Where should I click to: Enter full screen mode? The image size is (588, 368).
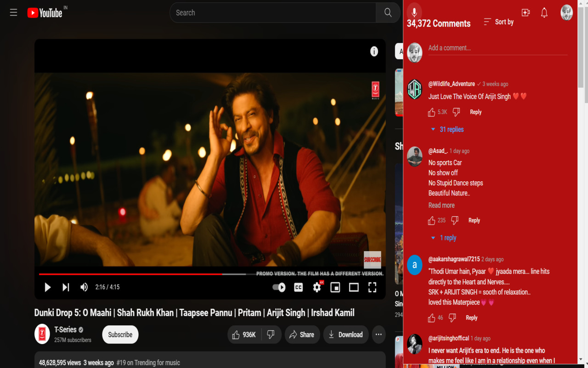click(372, 287)
